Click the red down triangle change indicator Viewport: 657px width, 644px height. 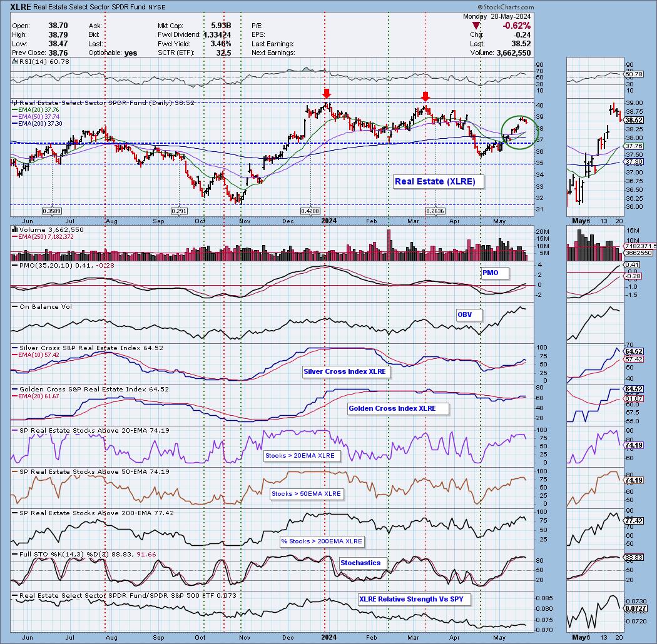(476, 26)
